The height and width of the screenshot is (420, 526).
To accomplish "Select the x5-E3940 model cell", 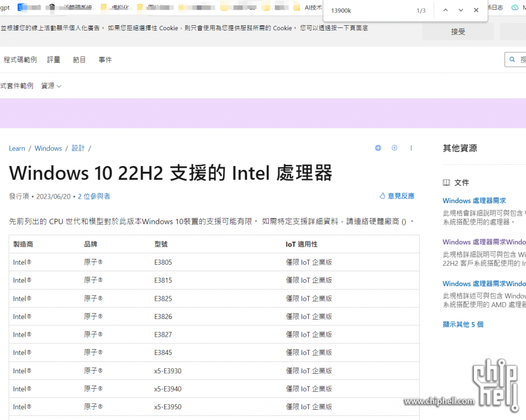I will pyautogui.click(x=167, y=389).
